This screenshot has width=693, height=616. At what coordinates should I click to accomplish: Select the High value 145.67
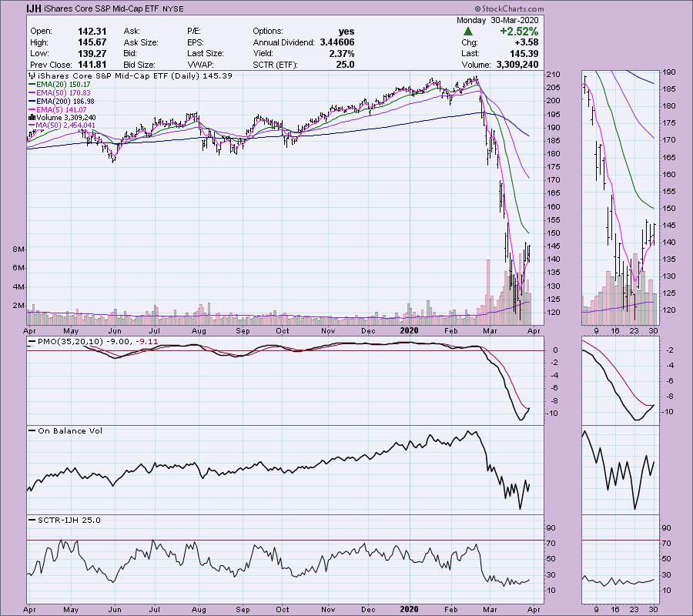pos(92,42)
